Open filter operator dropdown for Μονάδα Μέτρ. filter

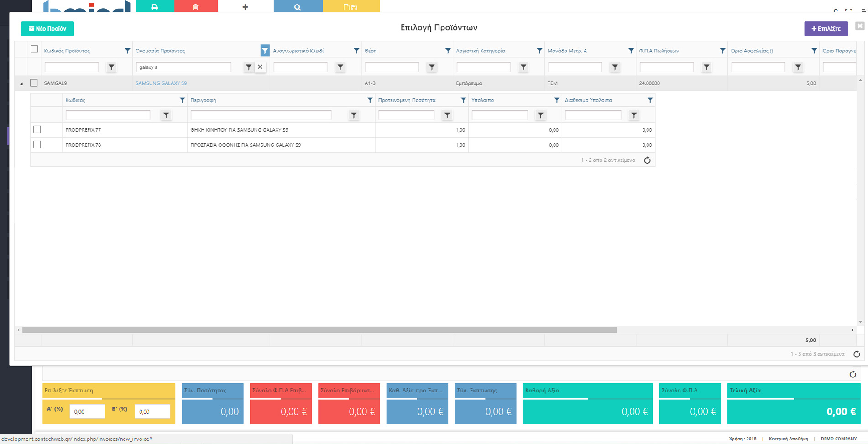615,67
